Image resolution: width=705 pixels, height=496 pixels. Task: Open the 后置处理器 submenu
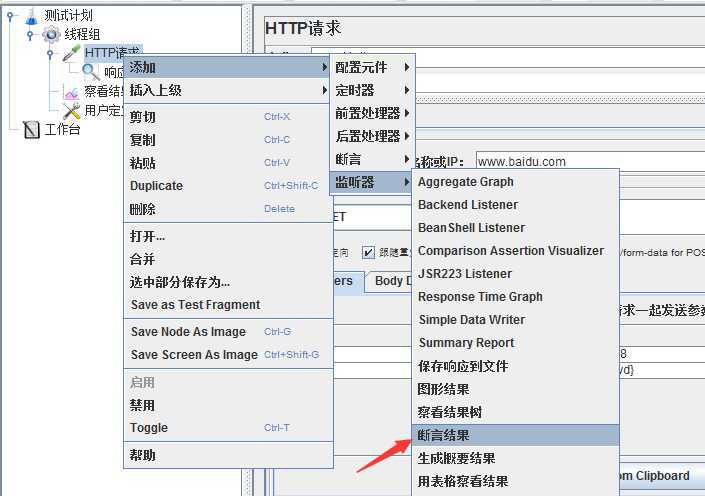click(x=372, y=136)
